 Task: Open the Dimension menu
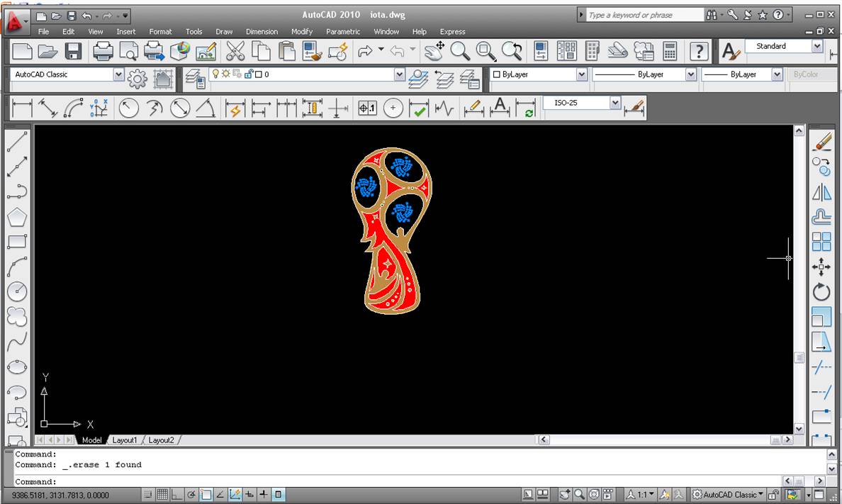coord(262,32)
